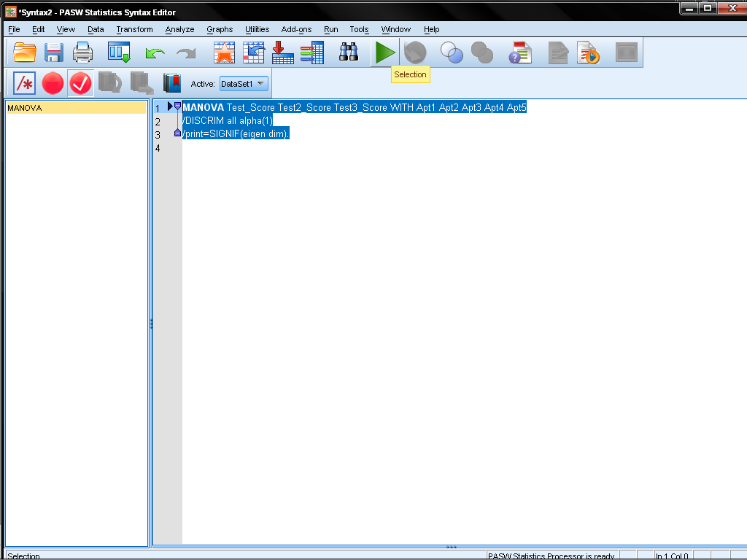Undo the last edit

click(x=155, y=52)
